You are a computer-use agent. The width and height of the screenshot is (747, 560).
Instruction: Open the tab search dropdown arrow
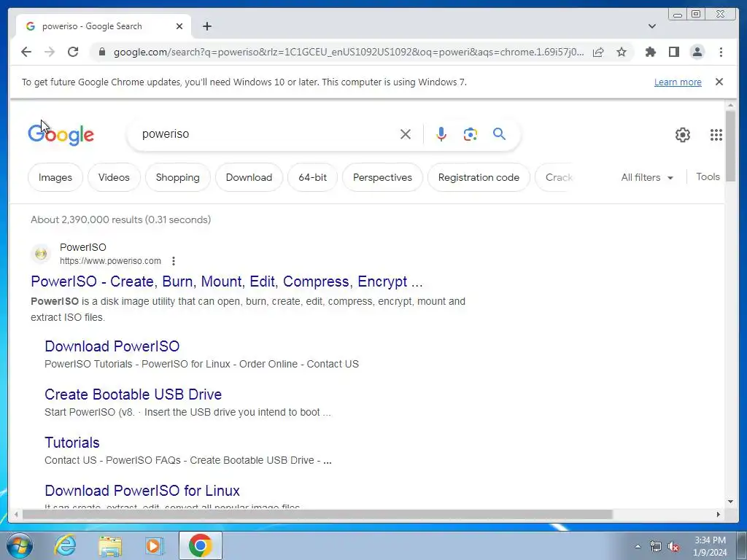pyautogui.click(x=652, y=26)
